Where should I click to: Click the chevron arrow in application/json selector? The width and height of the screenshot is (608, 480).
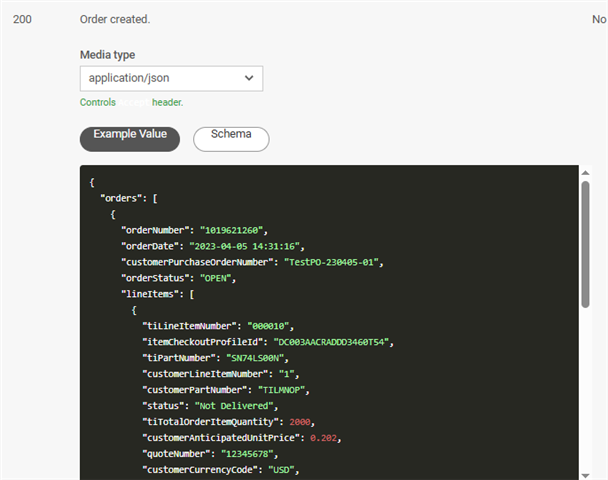coord(249,78)
